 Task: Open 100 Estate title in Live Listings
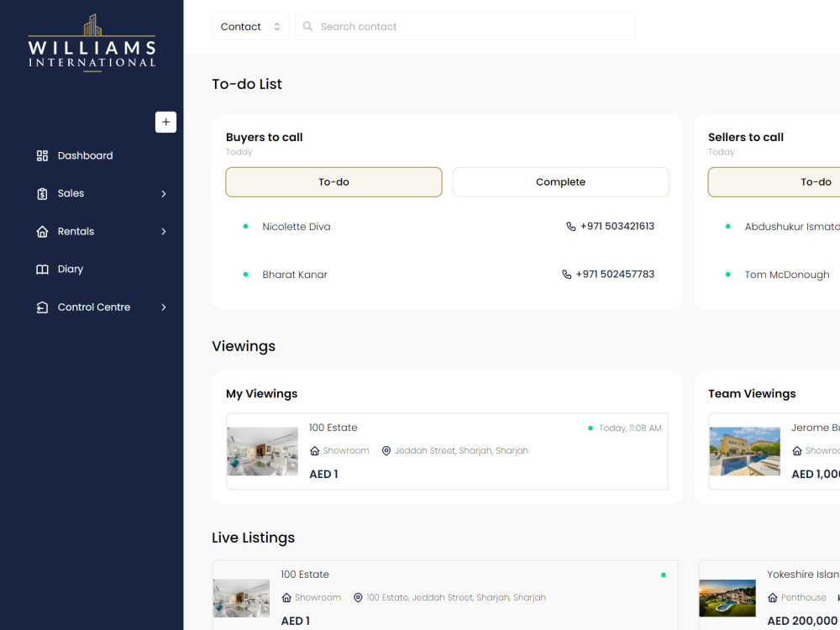(305, 575)
